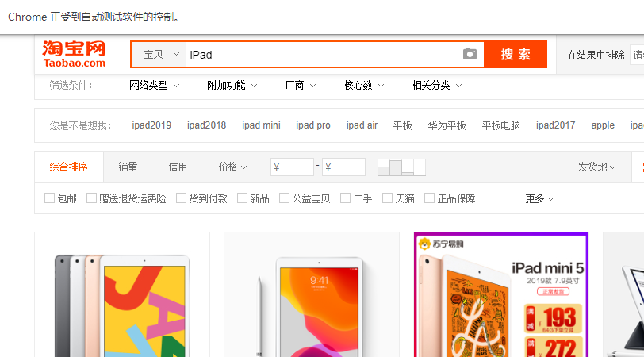Click the price distribution histogram

click(x=401, y=167)
